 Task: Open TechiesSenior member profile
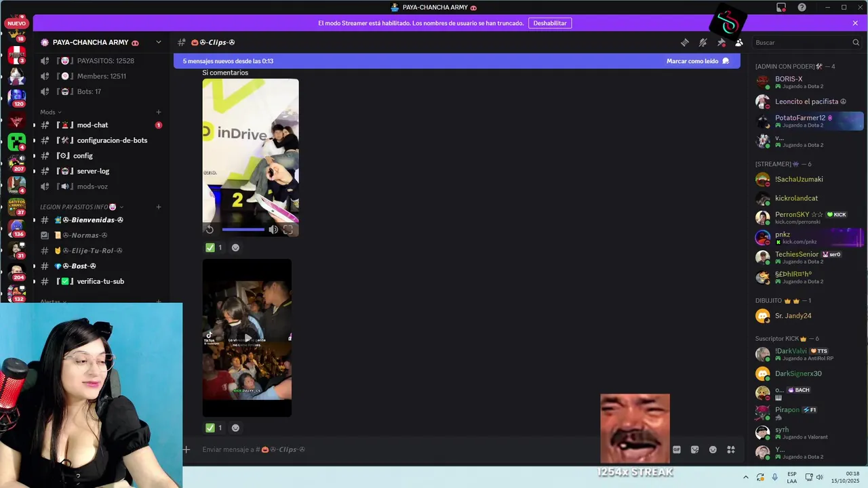(808, 258)
